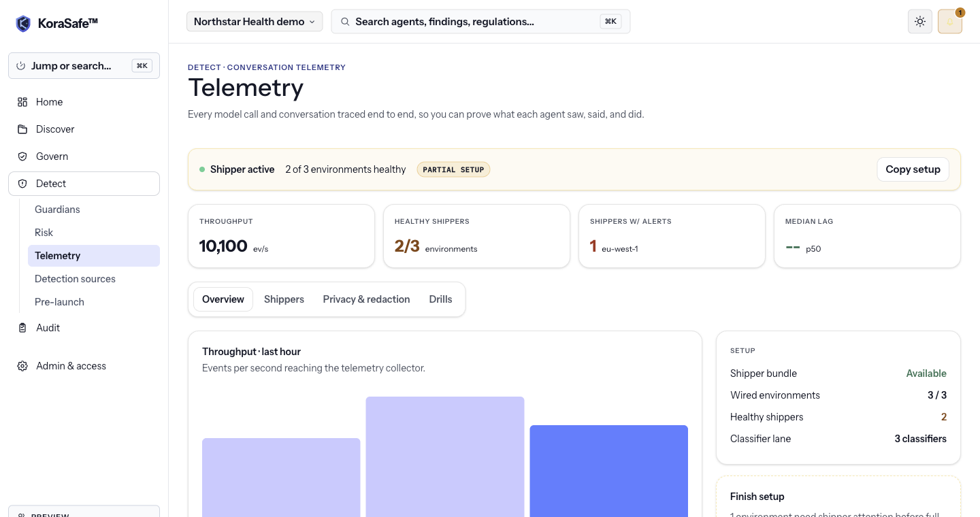Click the Shipper bundle Available status

(926, 373)
